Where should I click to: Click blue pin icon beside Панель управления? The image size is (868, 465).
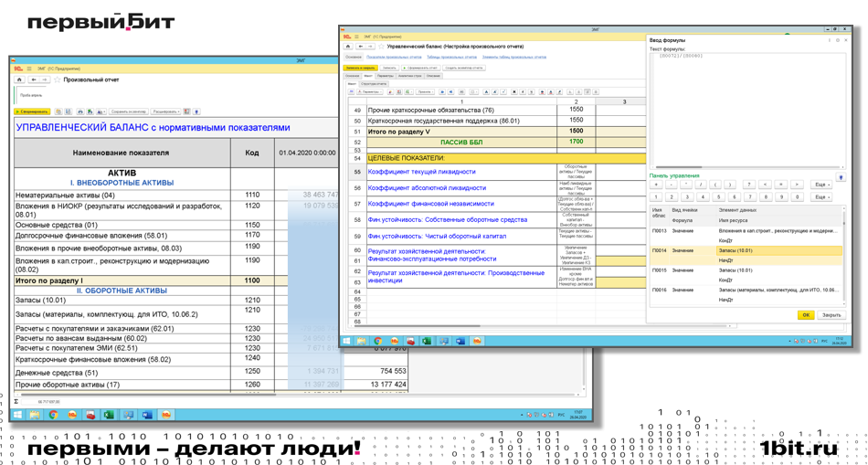click(x=841, y=177)
